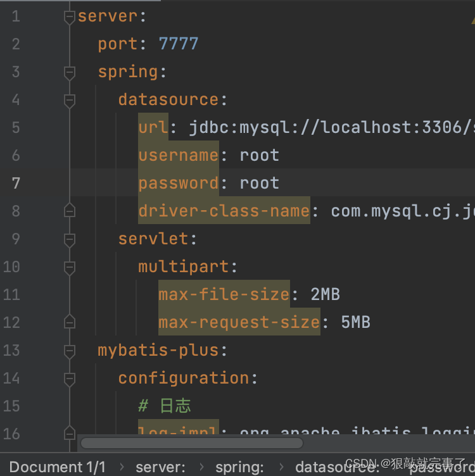Click the highlighted 'url' key
Viewport: 475px width, 476px height.
153,127
